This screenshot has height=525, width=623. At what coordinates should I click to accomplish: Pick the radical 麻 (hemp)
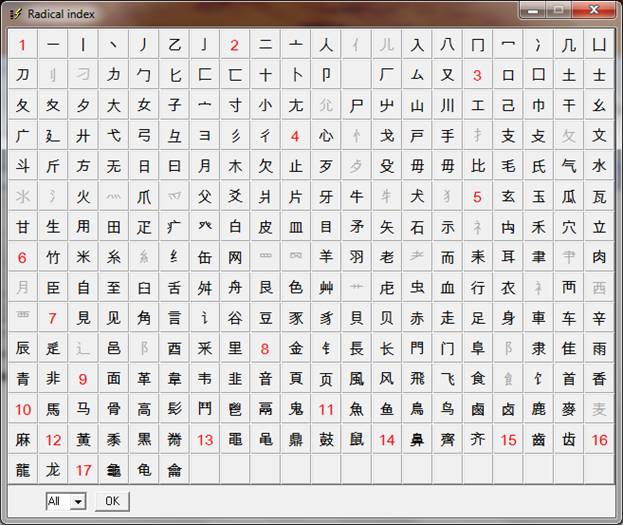[x=23, y=440]
